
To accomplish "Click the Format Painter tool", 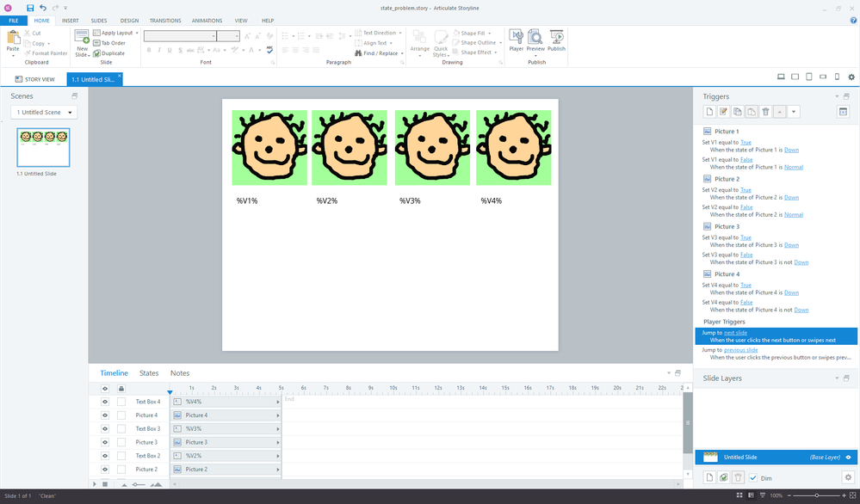I will (x=48, y=53).
